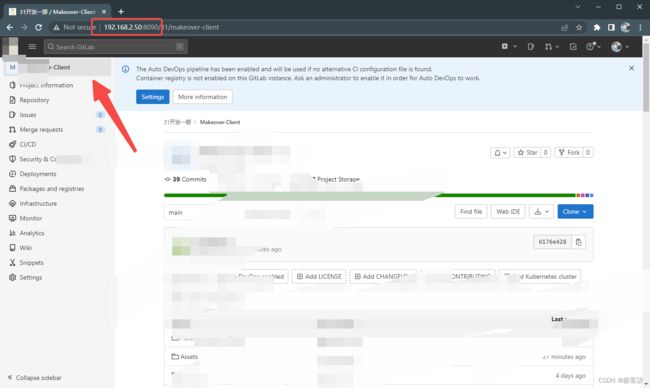
Task: Open Issues in sidebar
Action: click(28, 115)
